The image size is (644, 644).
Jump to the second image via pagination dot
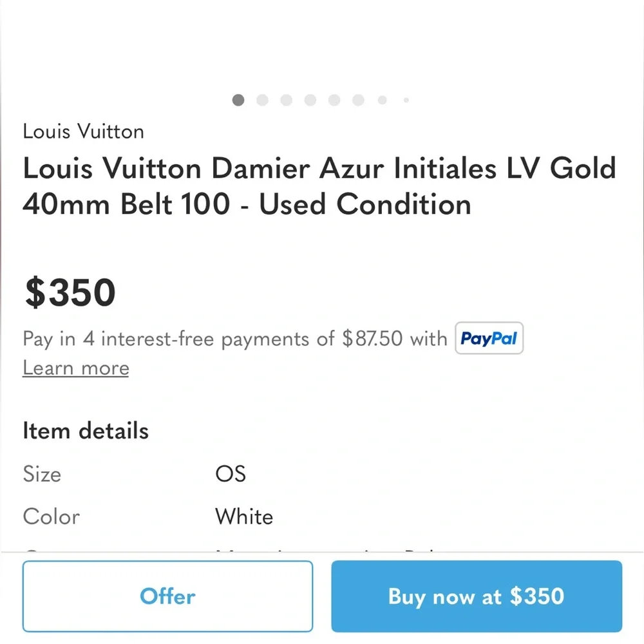click(x=262, y=100)
